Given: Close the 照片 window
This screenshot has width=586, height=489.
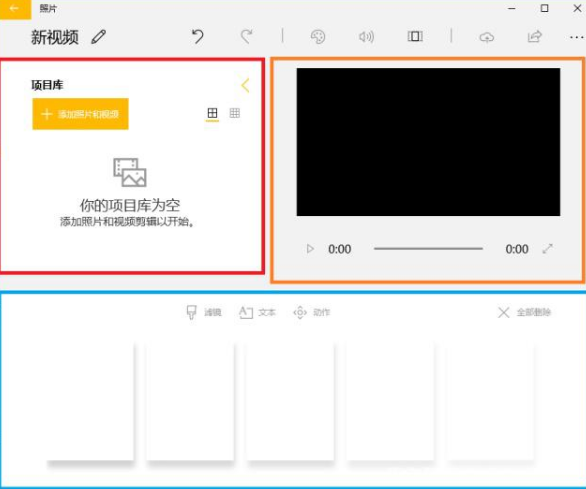Looking at the screenshot, I should (x=577, y=8).
